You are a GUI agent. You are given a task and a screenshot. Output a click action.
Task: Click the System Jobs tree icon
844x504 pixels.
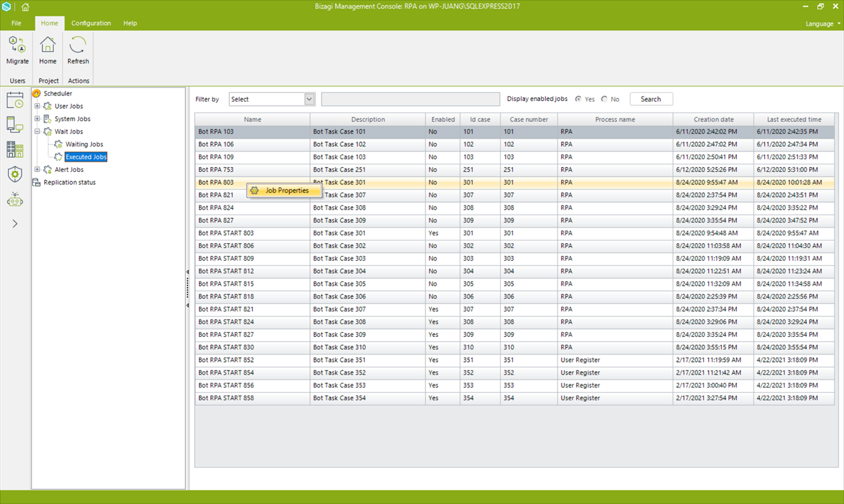(48, 119)
